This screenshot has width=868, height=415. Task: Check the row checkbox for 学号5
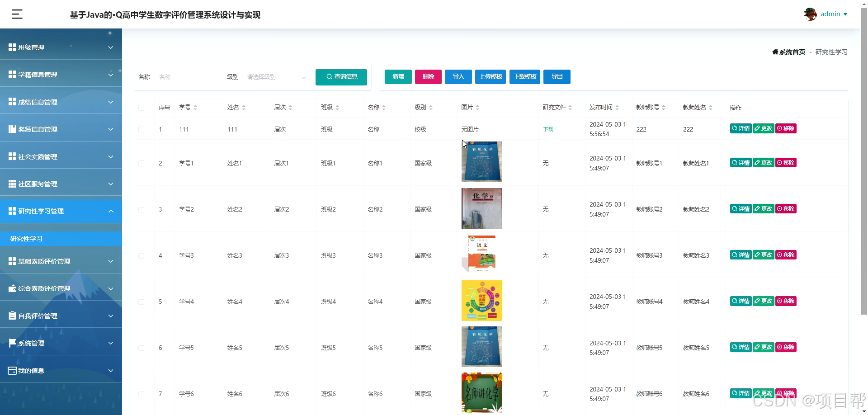(x=142, y=348)
